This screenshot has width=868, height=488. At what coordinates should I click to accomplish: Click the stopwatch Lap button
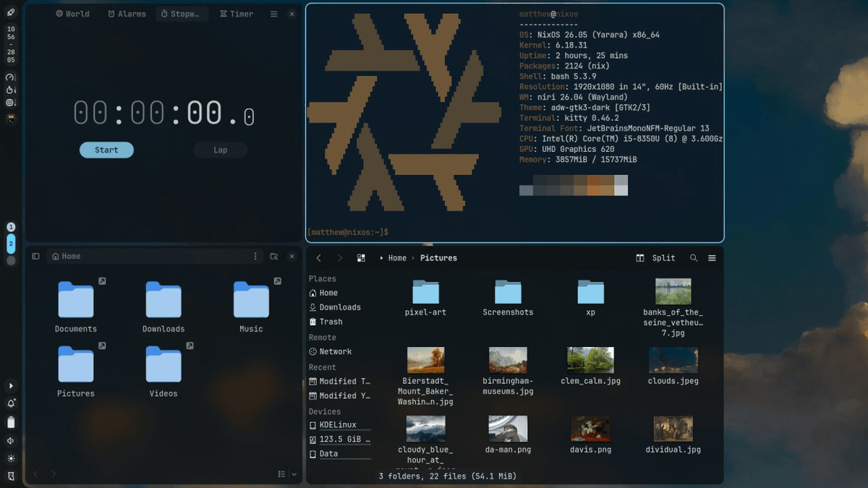tap(221, 150)
